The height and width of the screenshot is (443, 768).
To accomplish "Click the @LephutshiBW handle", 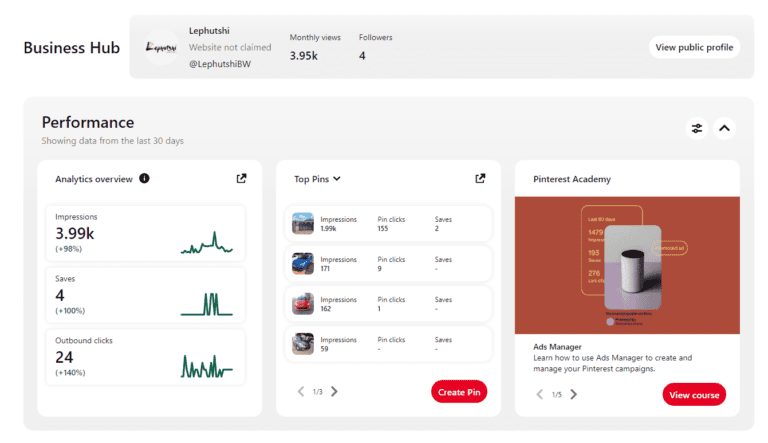I will 220,64.
